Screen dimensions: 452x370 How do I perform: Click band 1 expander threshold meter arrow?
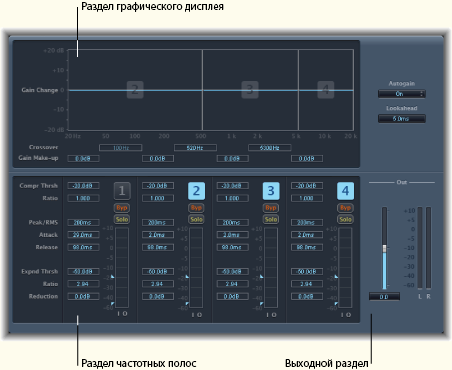(x=112, y=277)
